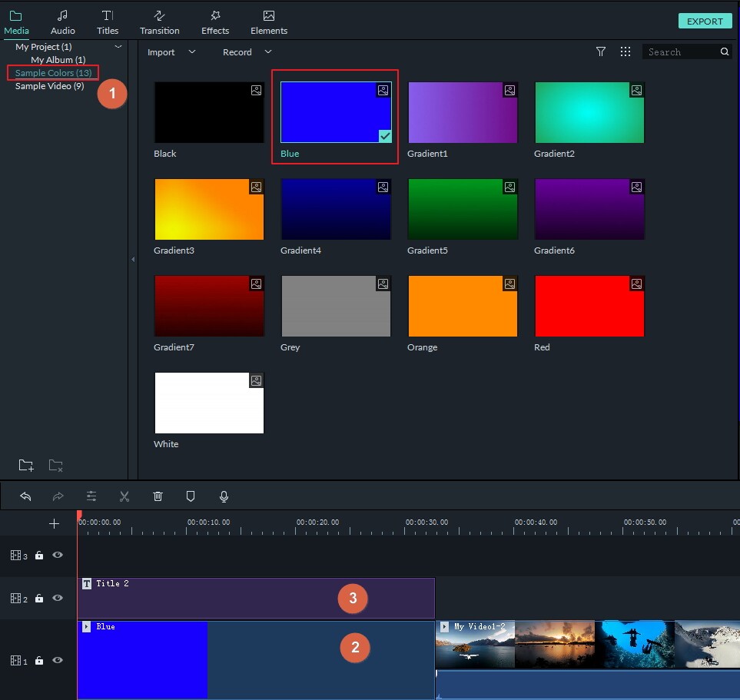Select the Gradient7 dark red swatch
Viewport: 740px width, 700px height.
[x=209, y=306]
